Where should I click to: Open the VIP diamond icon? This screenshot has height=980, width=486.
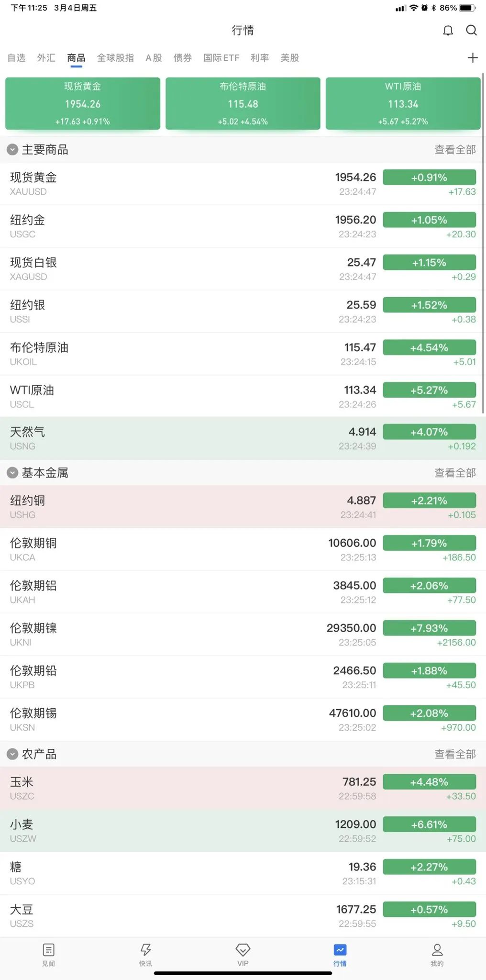pos(243,956)
